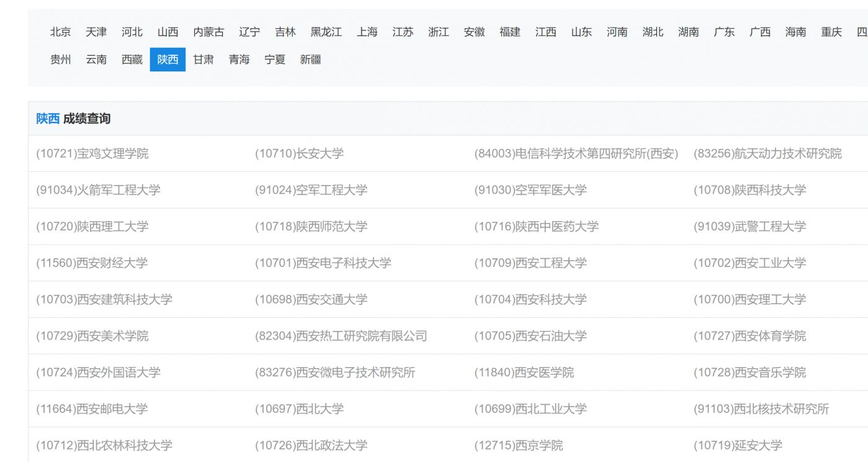This screenshot has width=868, height=462.
Task: Open (83256)航天动力技术研究院 link
Action: pyautogui.click(x=767, y=153)
